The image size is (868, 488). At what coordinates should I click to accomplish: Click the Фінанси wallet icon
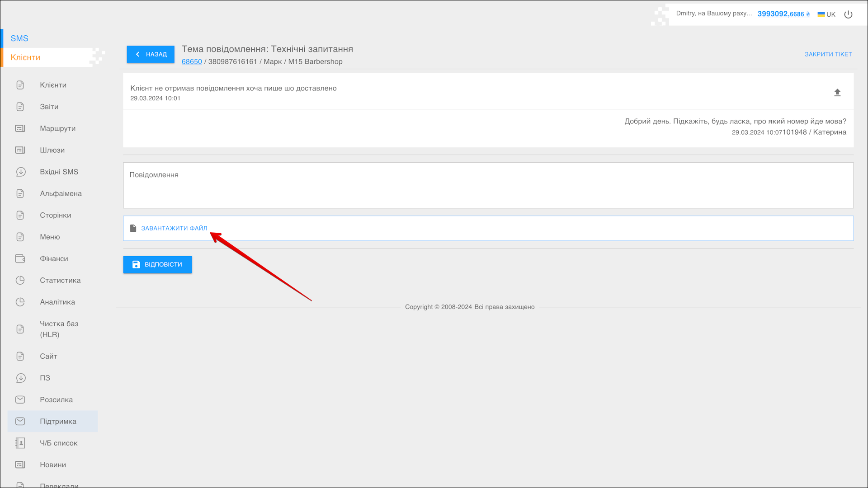pyautogui.click(x=20, y=258)
